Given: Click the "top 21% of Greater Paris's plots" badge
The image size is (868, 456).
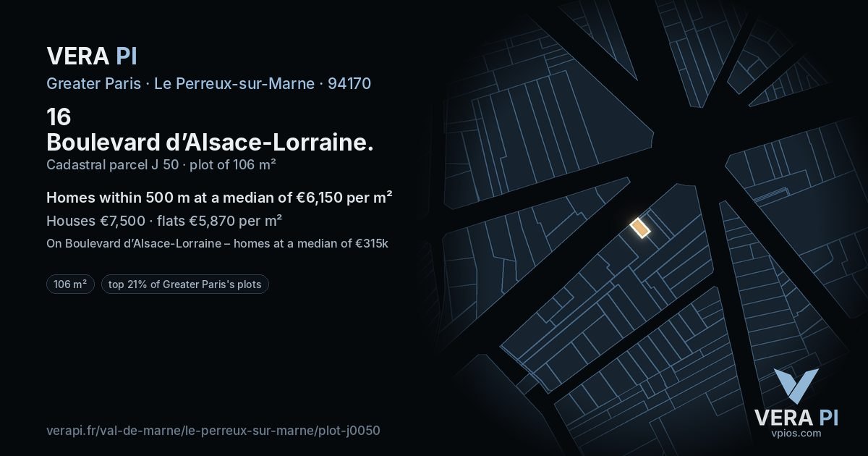Looking at the screenshot, I should (185, 284).
